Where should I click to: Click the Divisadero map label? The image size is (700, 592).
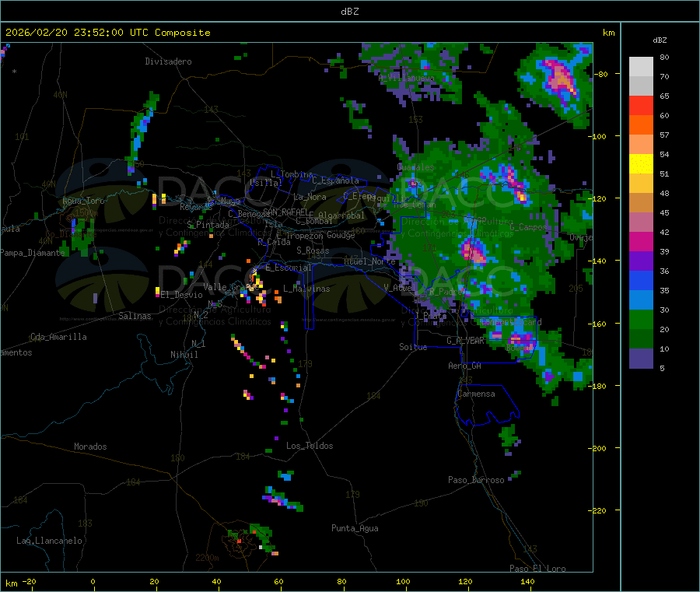point(168,61)
